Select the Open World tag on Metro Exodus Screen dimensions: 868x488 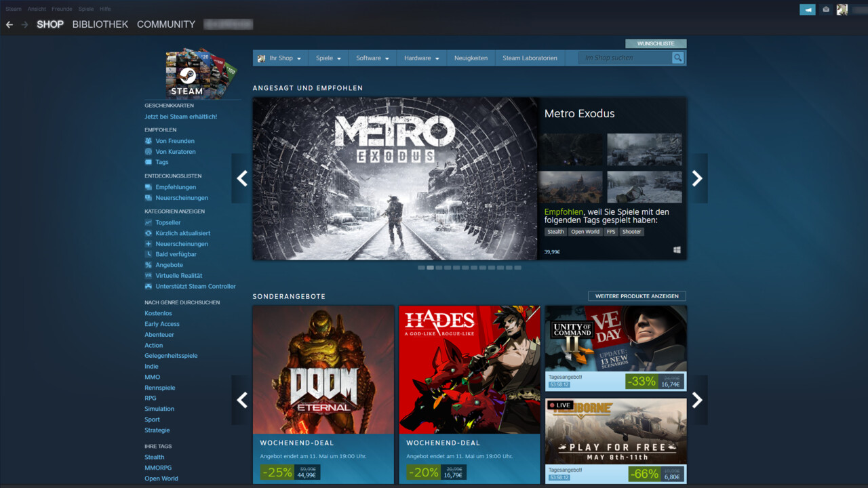(x=585, y=232)
